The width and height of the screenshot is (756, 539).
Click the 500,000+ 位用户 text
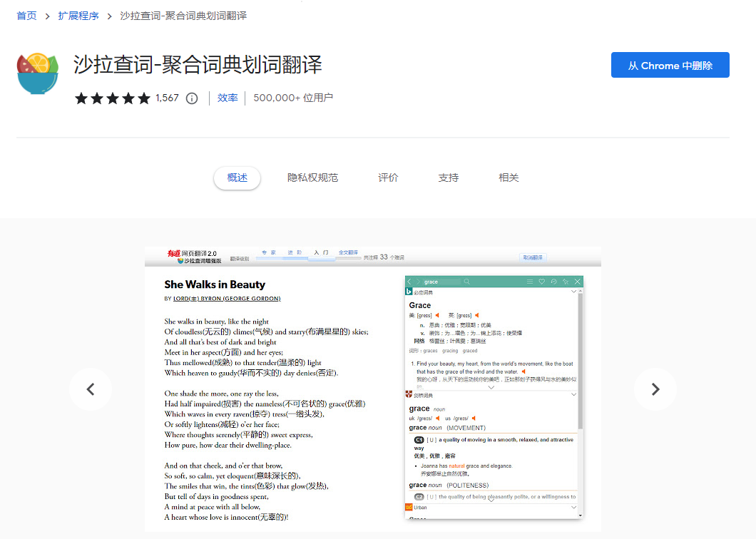293,98
